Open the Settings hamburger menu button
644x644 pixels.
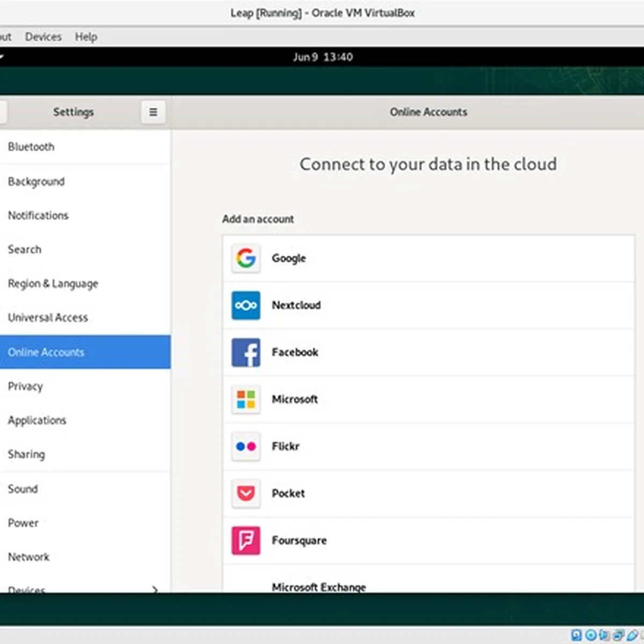pos(153,112)
